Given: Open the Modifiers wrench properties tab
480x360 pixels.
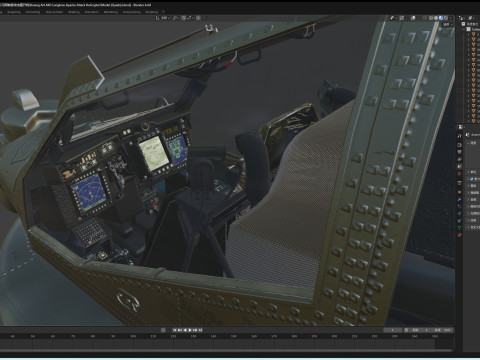Looking at the screenshot, I should point(459,199).
